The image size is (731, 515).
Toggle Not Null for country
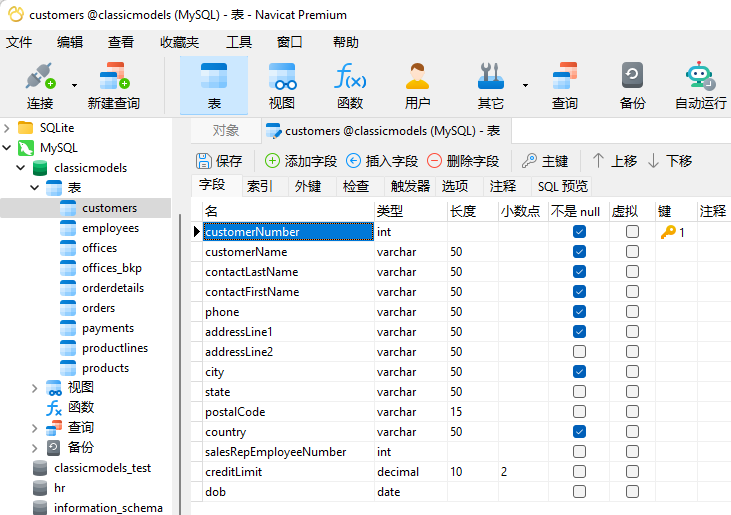click(x=579, y=432)
